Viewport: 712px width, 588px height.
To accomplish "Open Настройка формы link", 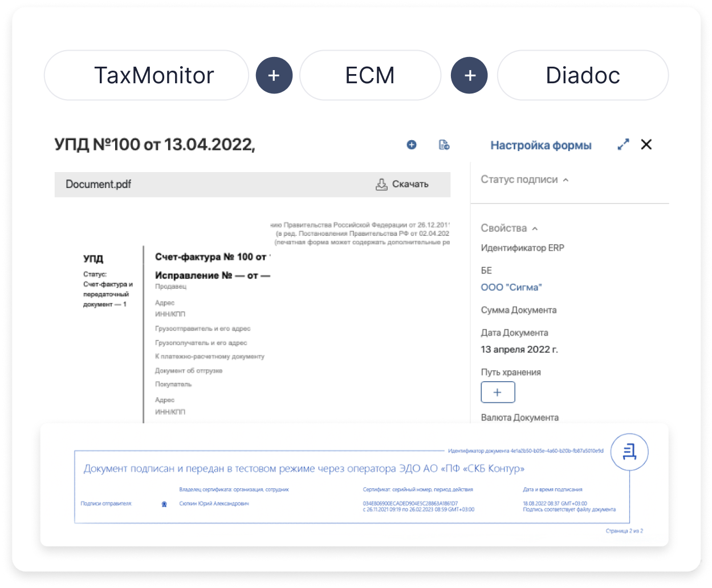I will (x=541, y=145).
